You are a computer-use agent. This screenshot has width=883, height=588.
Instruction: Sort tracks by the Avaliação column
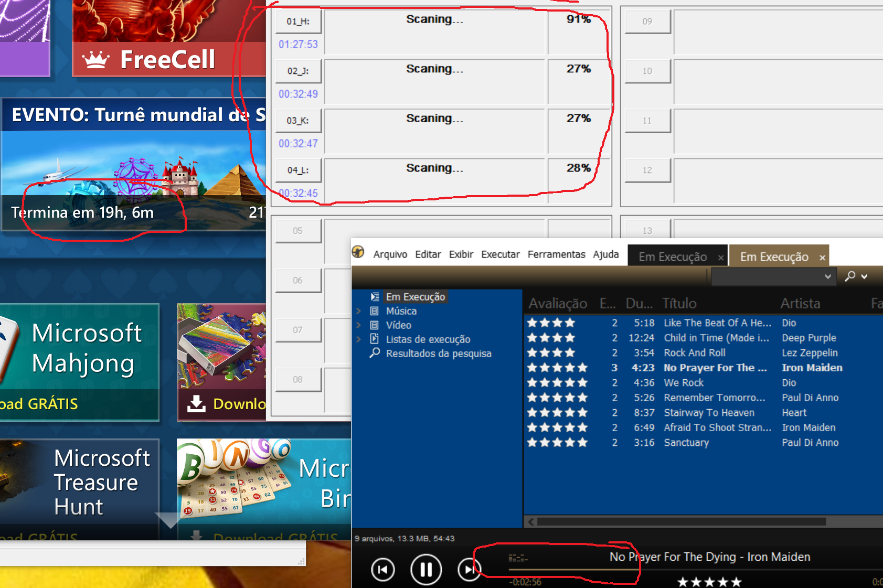(x=558, y=304)
